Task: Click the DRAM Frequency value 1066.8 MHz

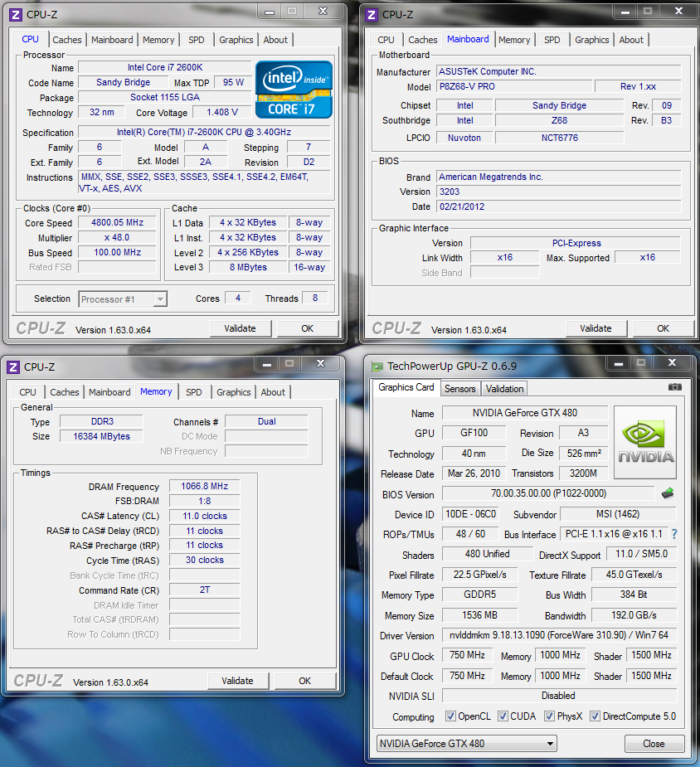Action: pos(205,486)
